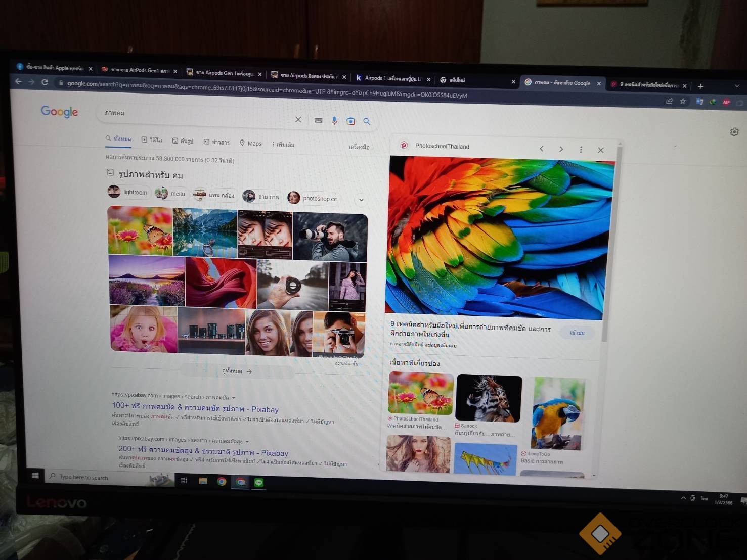The height and width of the screenshot is (560, 747).
Task: Expand options for second Pixabay result URL
Action: coord(247,441)
